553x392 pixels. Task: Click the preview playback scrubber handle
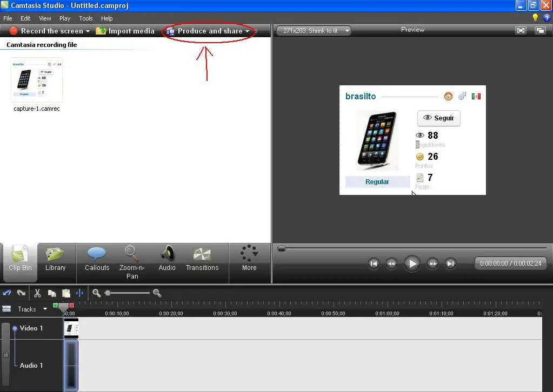282,249
